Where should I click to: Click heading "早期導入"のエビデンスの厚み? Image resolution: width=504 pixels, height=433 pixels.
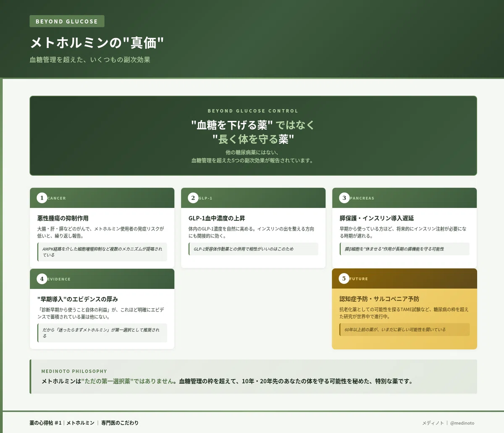pyautogui.click(x=78, y=299)
